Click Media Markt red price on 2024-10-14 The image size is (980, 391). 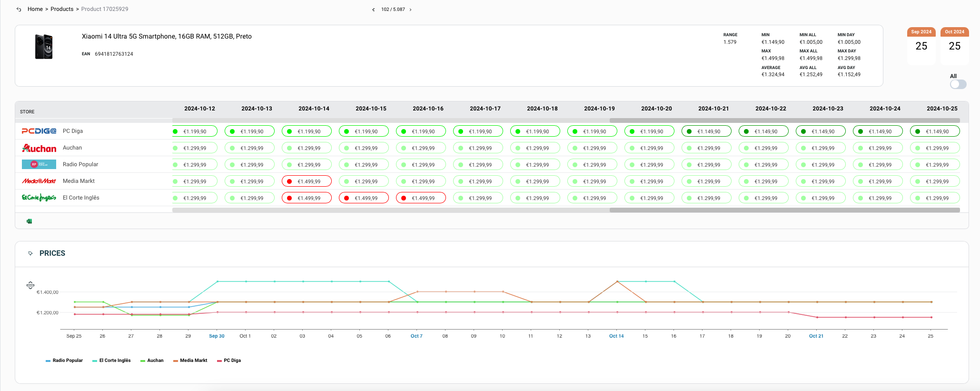coord(307,181)
